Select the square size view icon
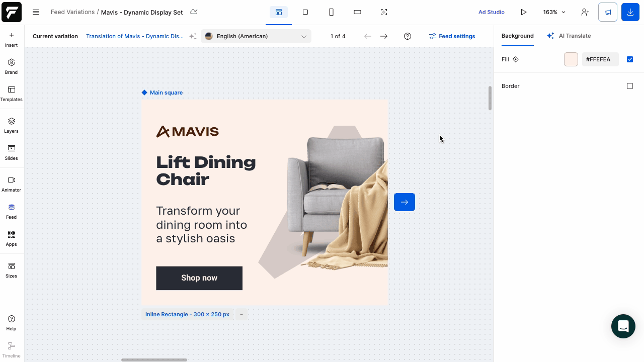This screenshot has height=362, width=644. [305, 12]
